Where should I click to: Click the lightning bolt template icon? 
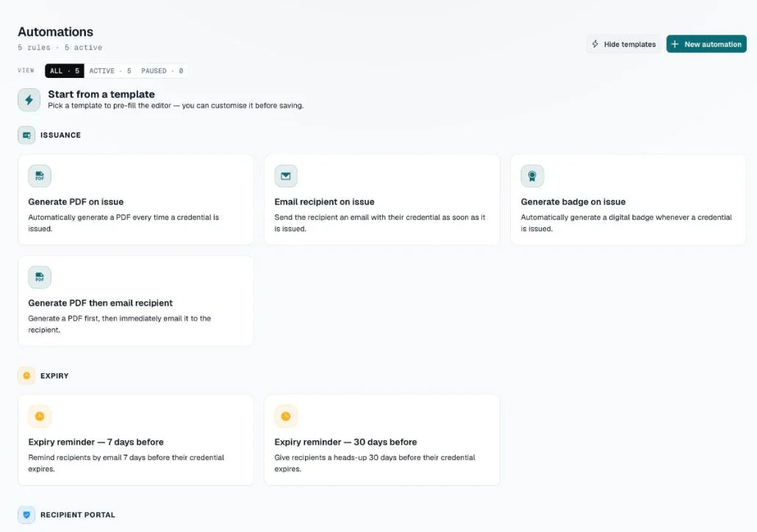[29, 100]
